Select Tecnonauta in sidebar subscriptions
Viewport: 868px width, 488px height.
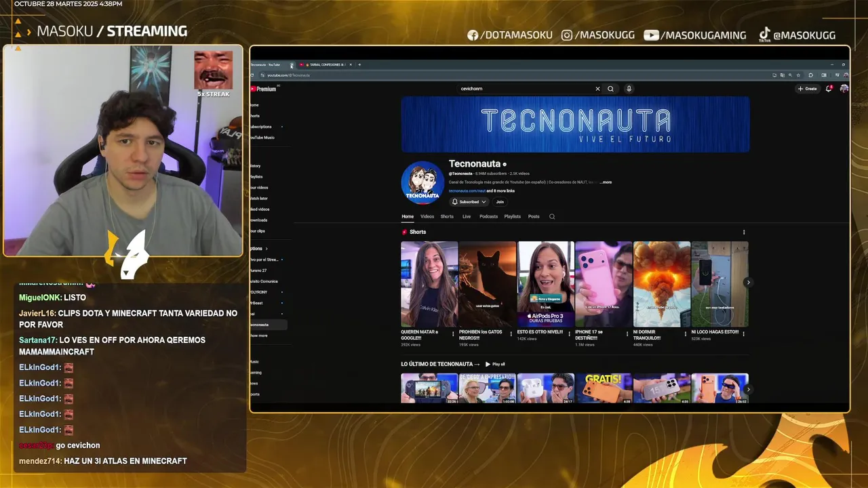click(269, 325)
